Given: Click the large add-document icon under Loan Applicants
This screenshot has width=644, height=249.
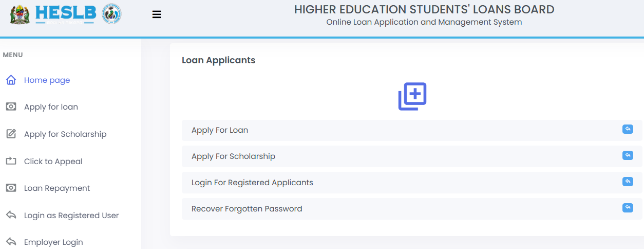Looking at the screenshot, I should click(412, 96).
